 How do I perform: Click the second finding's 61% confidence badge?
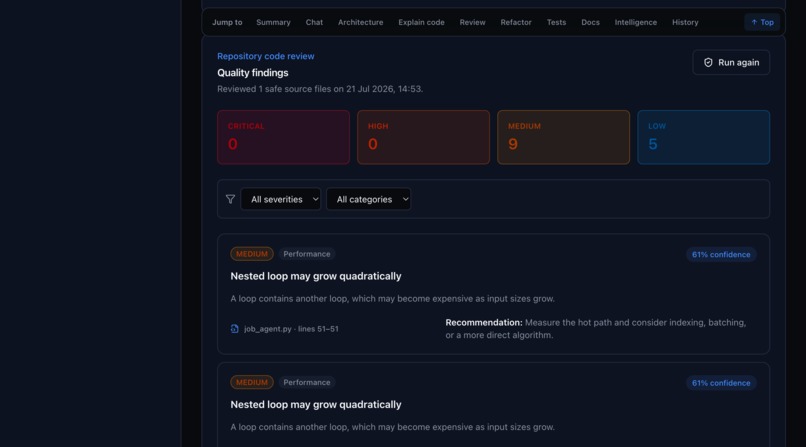(x=721, y=383)
